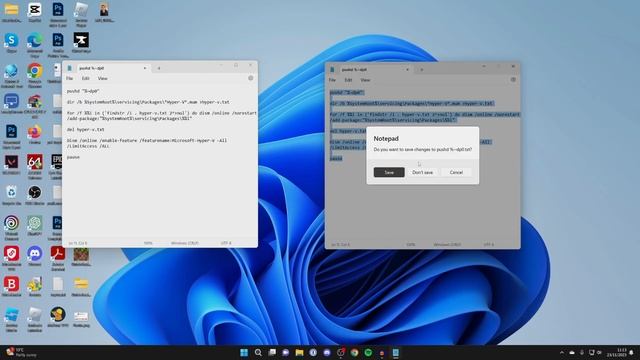Open Recycle Bin on desktop
Image resolution: width=640 pixels, height=360 pixels.
coord(11,195)
